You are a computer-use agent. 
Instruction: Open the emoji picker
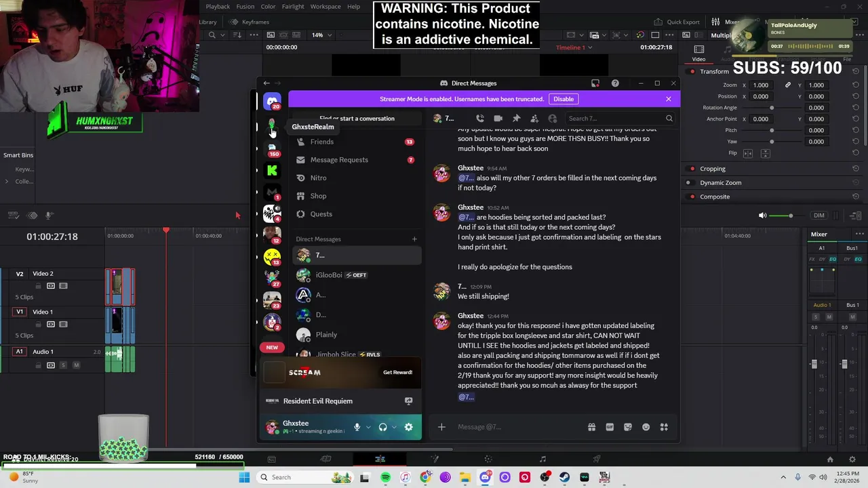pos(646,427)
